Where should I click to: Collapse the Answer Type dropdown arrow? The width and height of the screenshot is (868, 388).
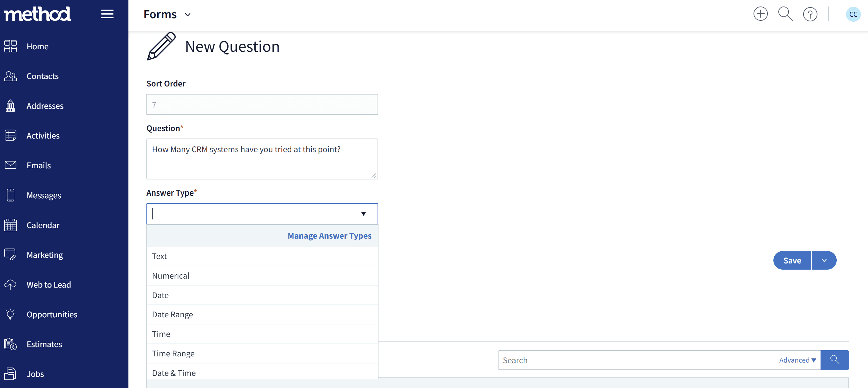(x=363, y=214)
